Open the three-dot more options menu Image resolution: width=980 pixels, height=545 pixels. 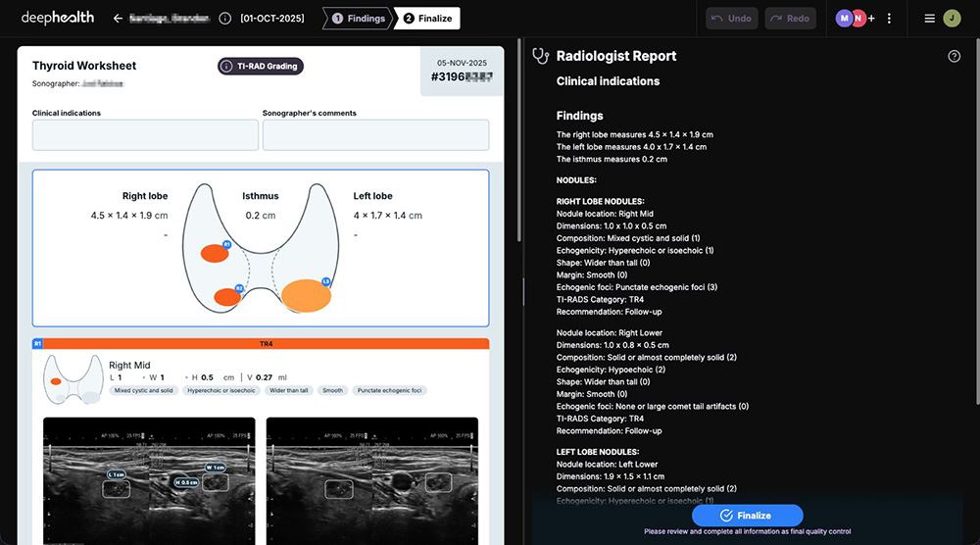(x=890, y=18)
